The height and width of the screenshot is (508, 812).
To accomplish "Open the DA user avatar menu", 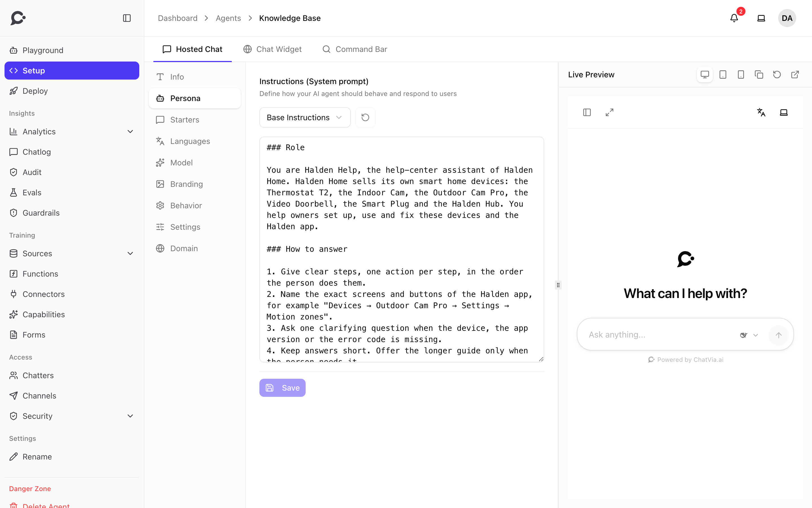I will click(x=787, y=18).
